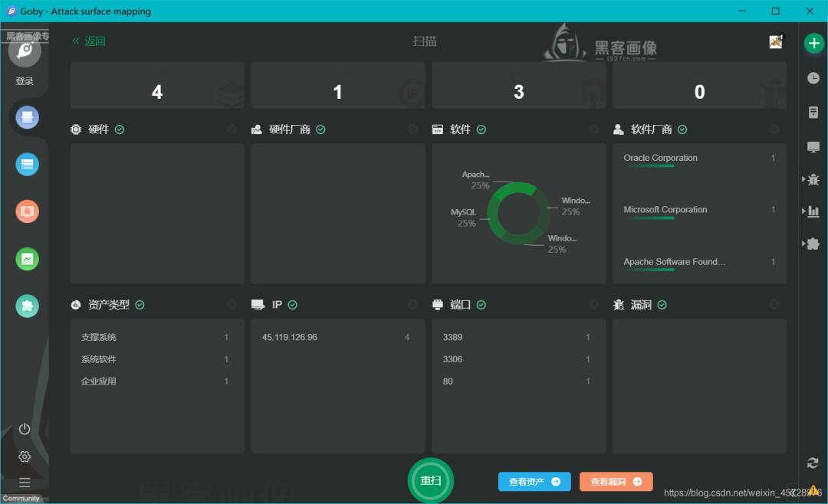The image size is (828, 504).
Task: Select port 3306 row
Action: [x=518, y=359]
